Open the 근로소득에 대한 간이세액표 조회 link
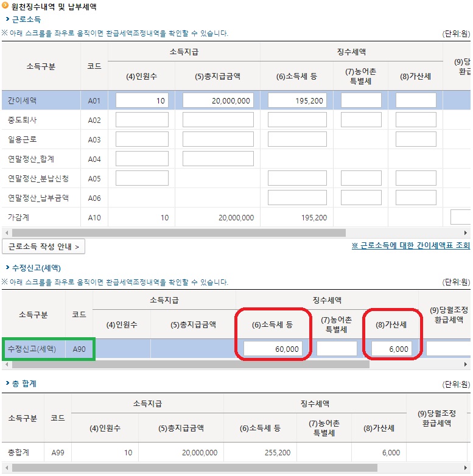Viewport: 473px width, 476px height. point(411,245)
